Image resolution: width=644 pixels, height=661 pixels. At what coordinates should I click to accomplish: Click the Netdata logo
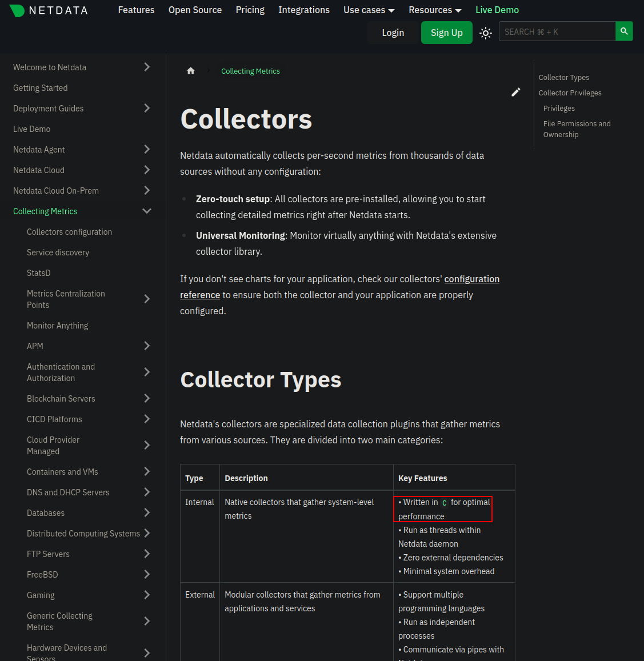[49, 10]
